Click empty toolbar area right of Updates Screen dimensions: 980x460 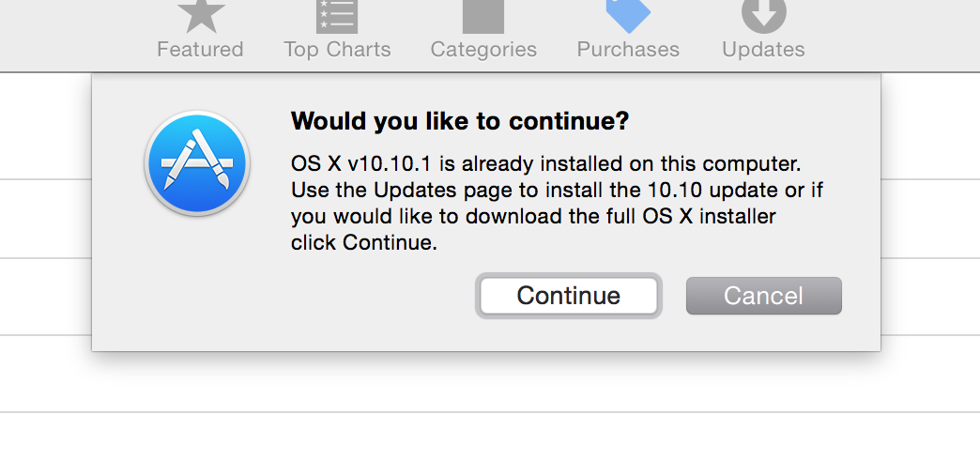[894, 35]
